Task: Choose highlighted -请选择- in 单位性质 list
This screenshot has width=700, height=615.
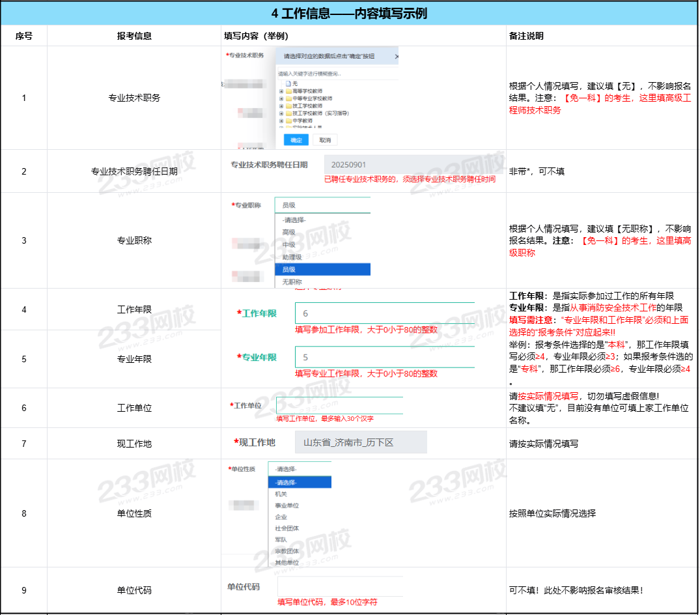Action: (x=300, y=482)
